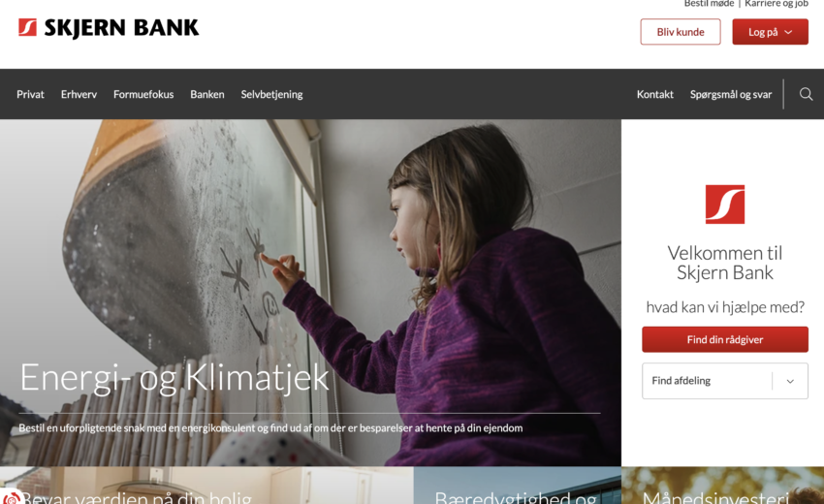Image resolution: width=824 pixels, height=504 pixels.
Task: Open Spørgsmål og svar page
Action: (x=731, y=95)
